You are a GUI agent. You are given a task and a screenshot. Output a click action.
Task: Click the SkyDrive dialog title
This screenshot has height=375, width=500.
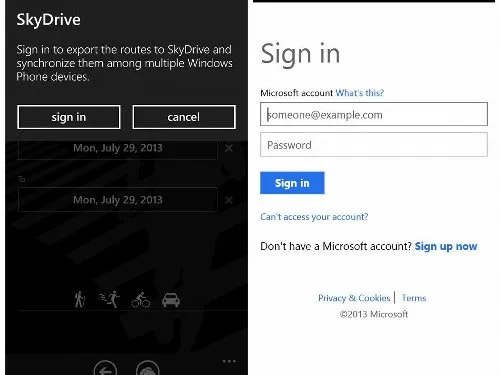(x=49, y=20)
